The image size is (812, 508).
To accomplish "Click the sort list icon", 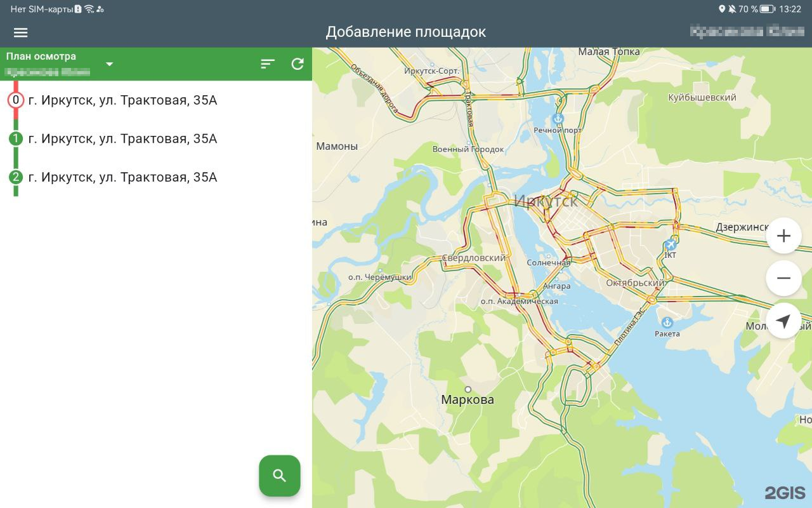I will pos(268,63).
